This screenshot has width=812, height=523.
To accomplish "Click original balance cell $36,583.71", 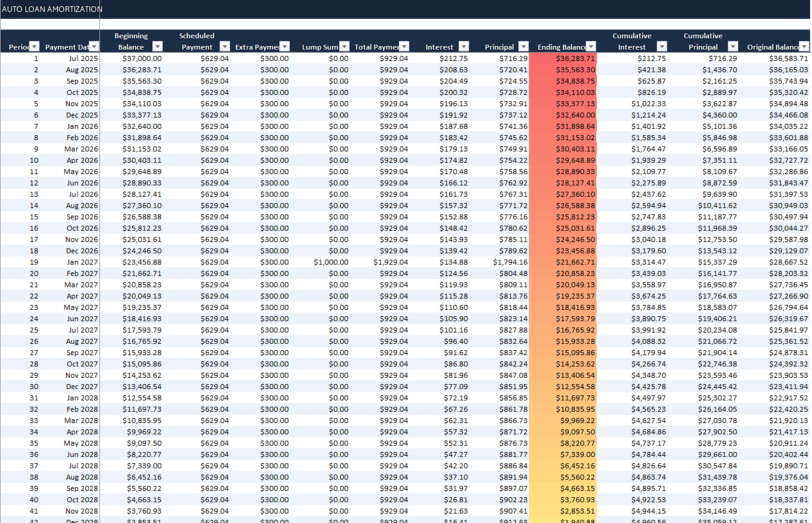I will (x=774, y=58).
